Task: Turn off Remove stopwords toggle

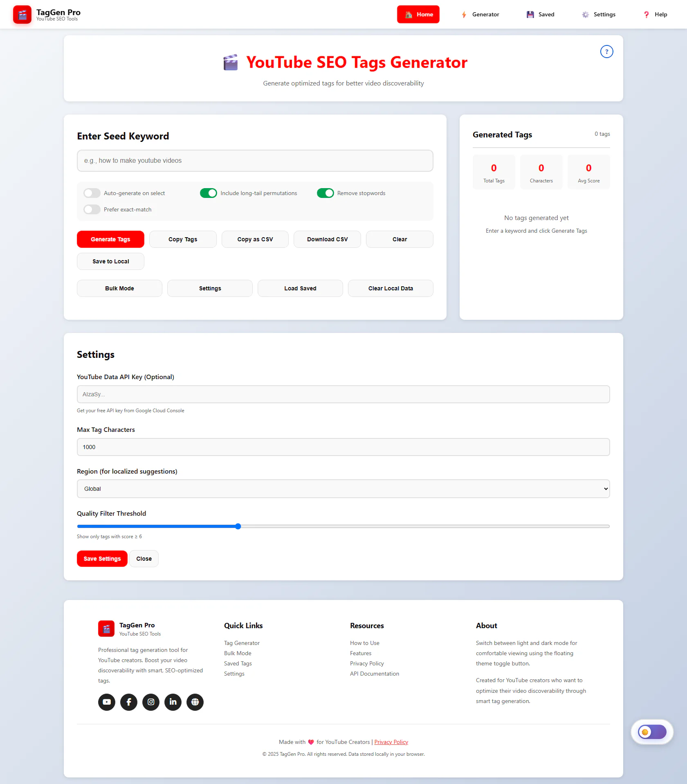Action: (x=326, y=193)
